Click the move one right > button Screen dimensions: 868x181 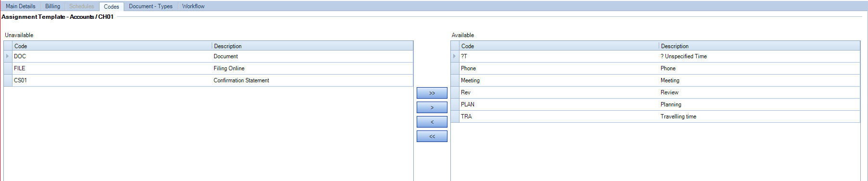432,107
